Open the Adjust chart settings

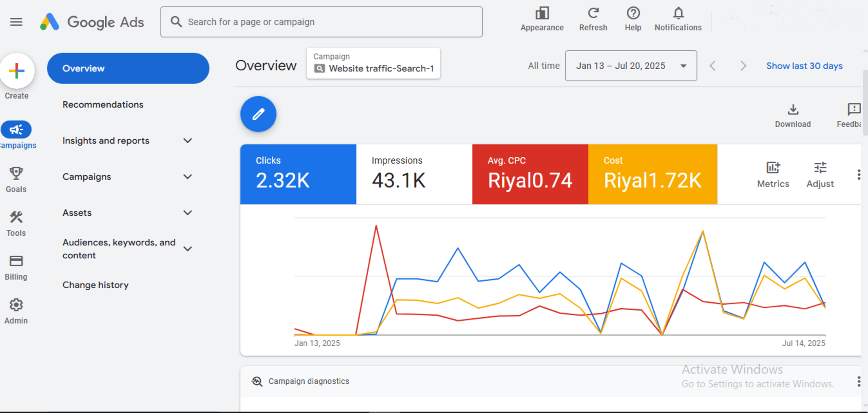(x=820, y=174)
